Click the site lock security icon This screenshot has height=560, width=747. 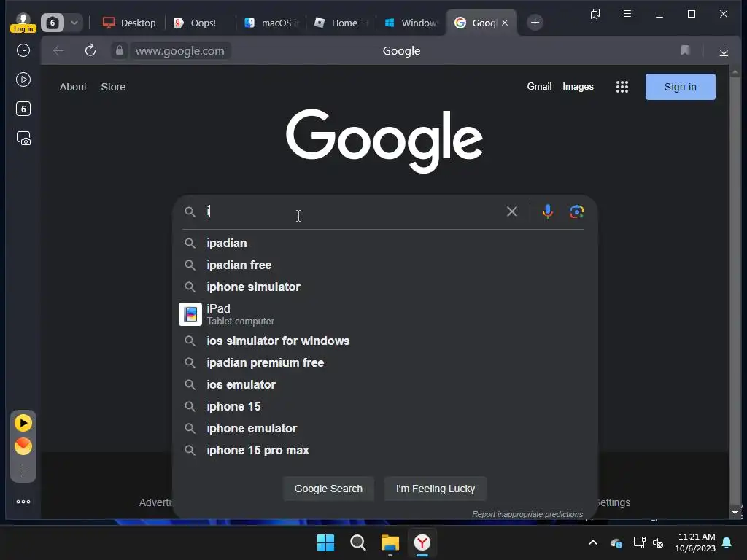(x=120, y=50)
